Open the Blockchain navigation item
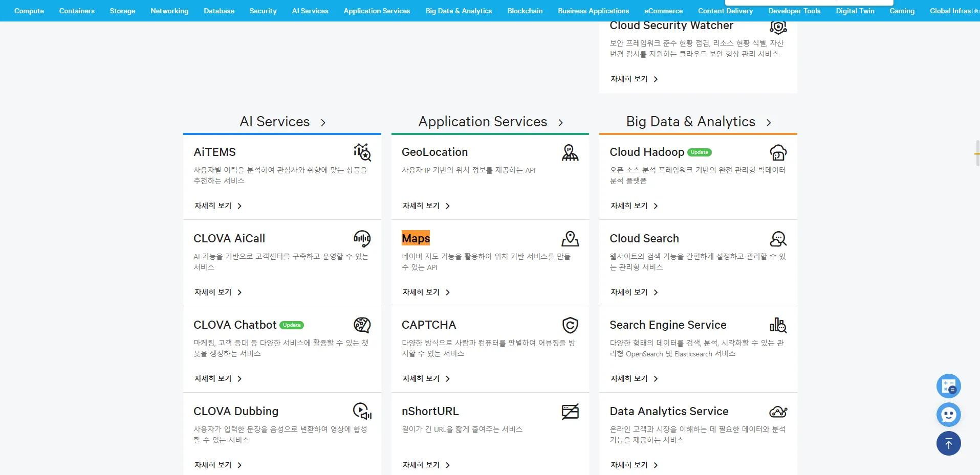 click(525, 11)
